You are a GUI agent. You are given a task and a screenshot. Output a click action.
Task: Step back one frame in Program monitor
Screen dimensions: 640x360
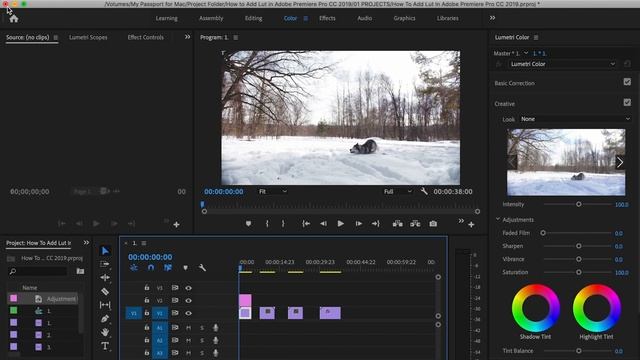(323, 224)
